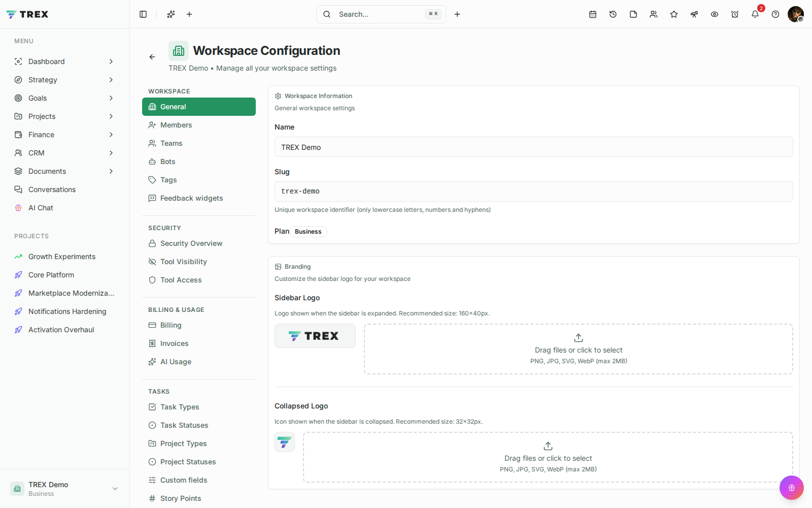812x508 pixels.
Task: Click the Search box
Action: (x=381, y=14)
